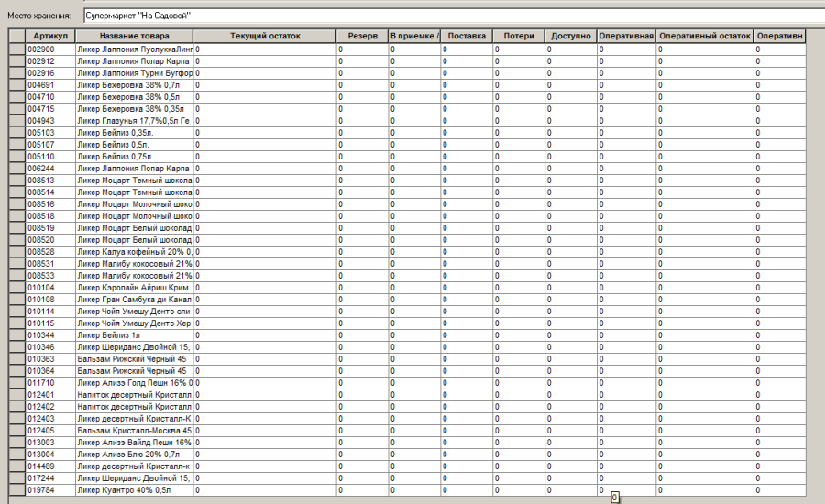Select the 'Резерв' column header
Image resolution: width=825 pixels, height=504 pixels.
click(362, 36)
